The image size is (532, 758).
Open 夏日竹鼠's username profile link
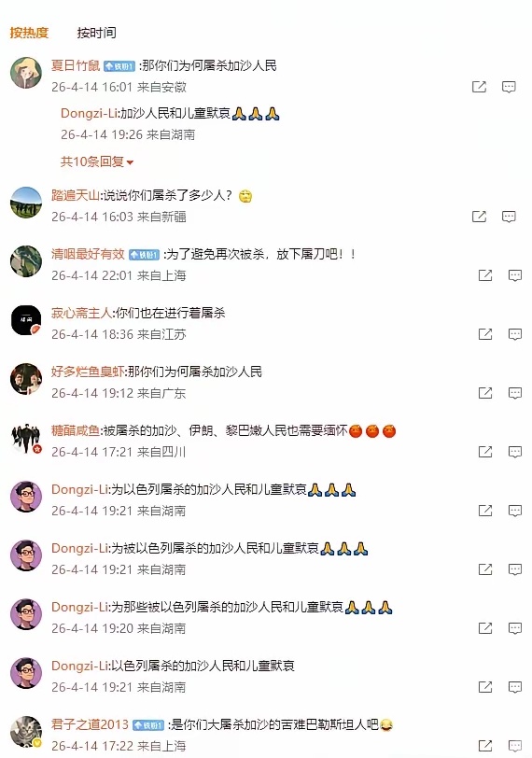(x=76, y=65)
